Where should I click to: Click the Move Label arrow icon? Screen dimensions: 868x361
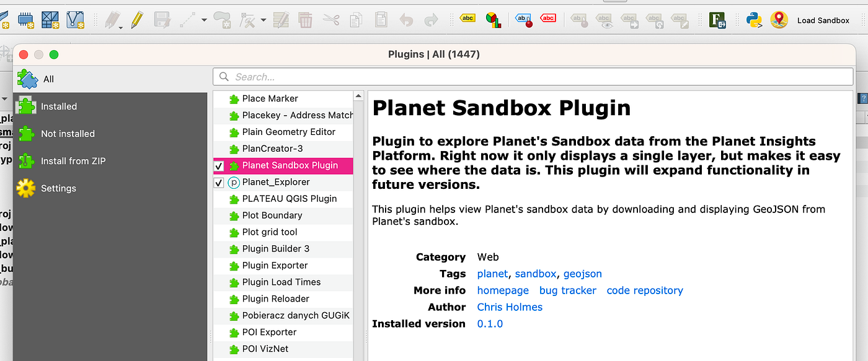pos(629,20)
